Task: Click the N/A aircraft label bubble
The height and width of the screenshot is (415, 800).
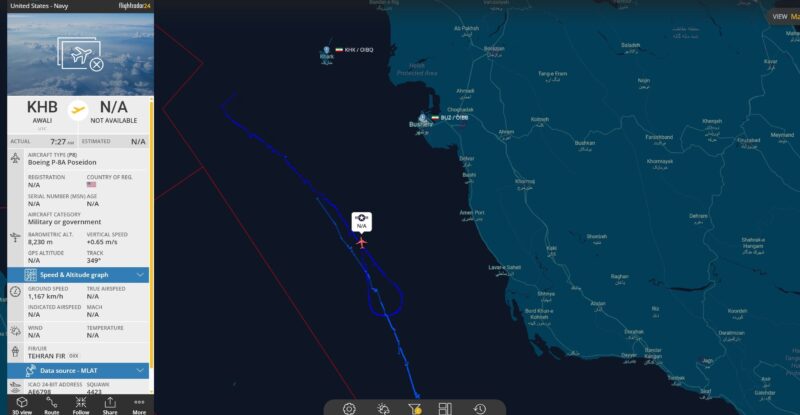Action: pyautogui.click(x=362, y=222)
